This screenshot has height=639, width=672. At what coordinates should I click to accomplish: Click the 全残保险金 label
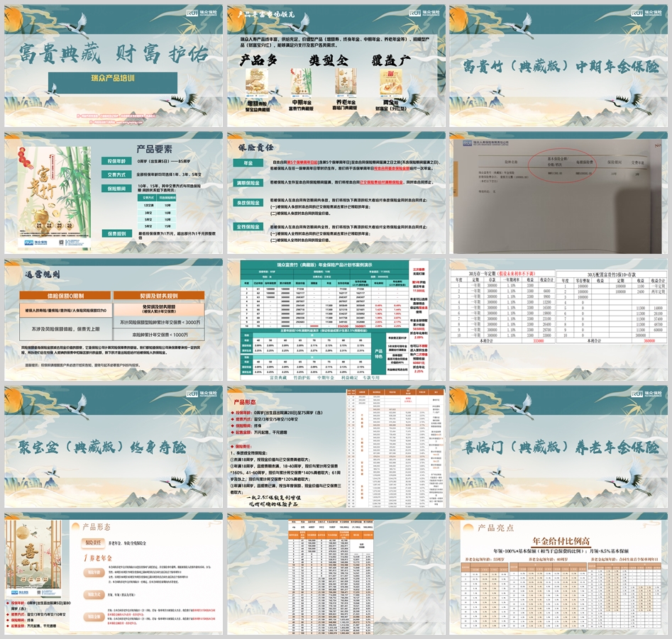click(248, 226)
